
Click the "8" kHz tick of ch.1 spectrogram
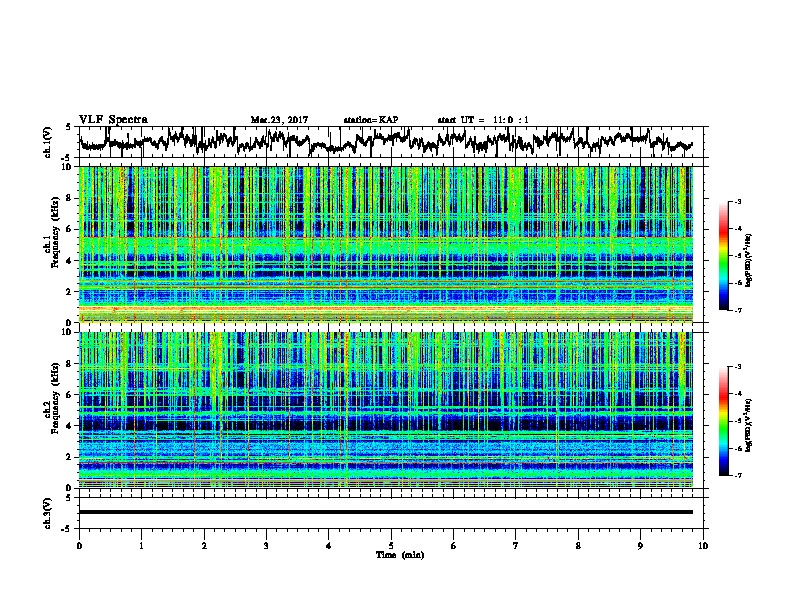coord(70,198)
